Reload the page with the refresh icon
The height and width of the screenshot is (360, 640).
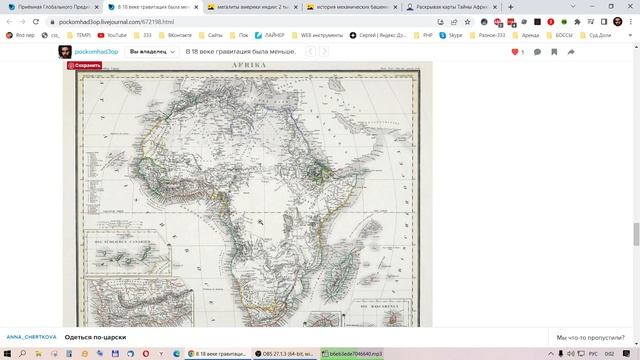click(36, 22)
